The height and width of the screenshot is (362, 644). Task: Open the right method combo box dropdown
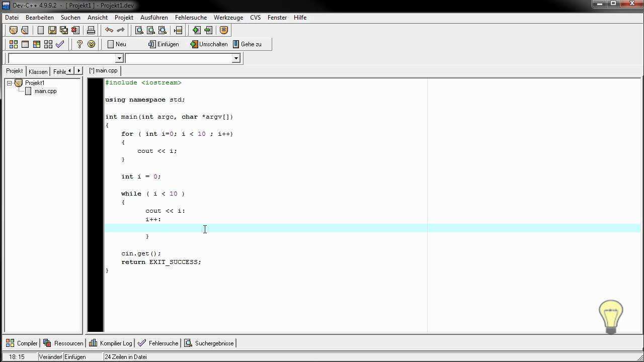[x=236, y=58]
